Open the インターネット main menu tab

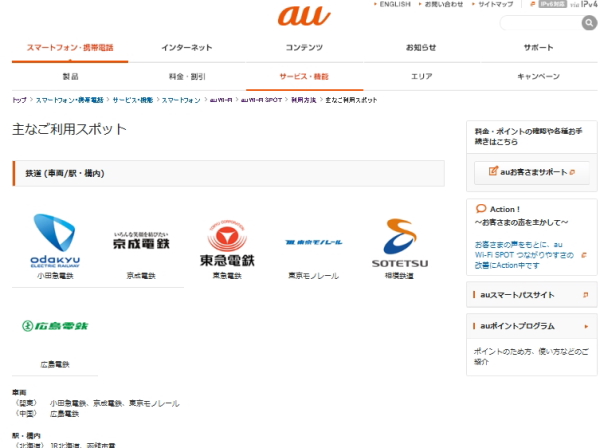(x=186, y=48)
